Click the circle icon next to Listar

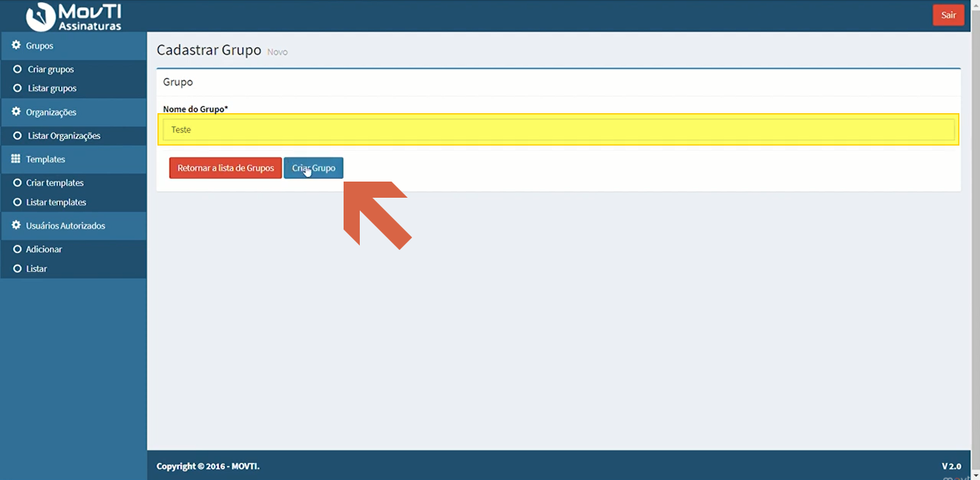(18, 268)
